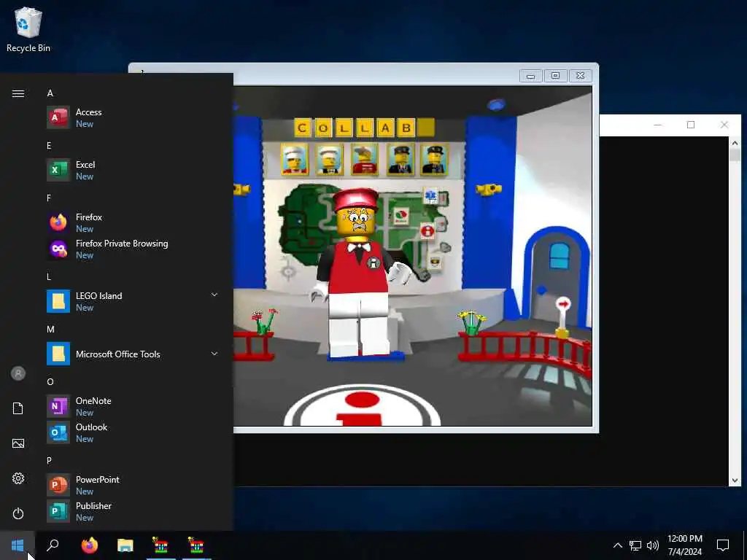The width and height of the screenshot is (747, 560).
Task: Maximize the LEGO Island game window
Action: 555,76
